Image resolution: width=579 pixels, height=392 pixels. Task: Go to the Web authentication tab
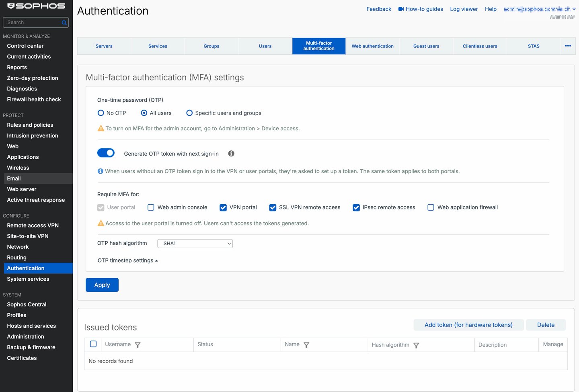coord(373,46)
